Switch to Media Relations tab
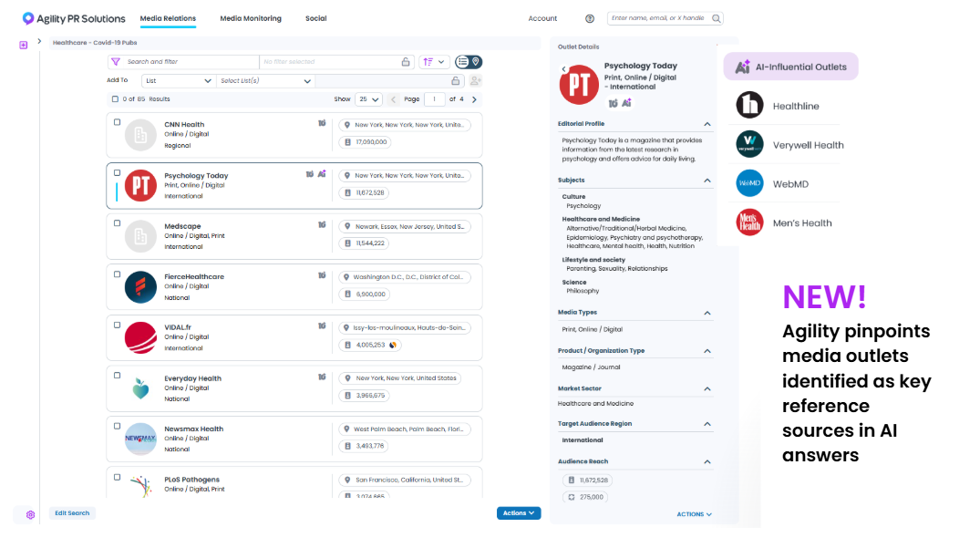The image size is (980, 558). (x=168, y=19)
